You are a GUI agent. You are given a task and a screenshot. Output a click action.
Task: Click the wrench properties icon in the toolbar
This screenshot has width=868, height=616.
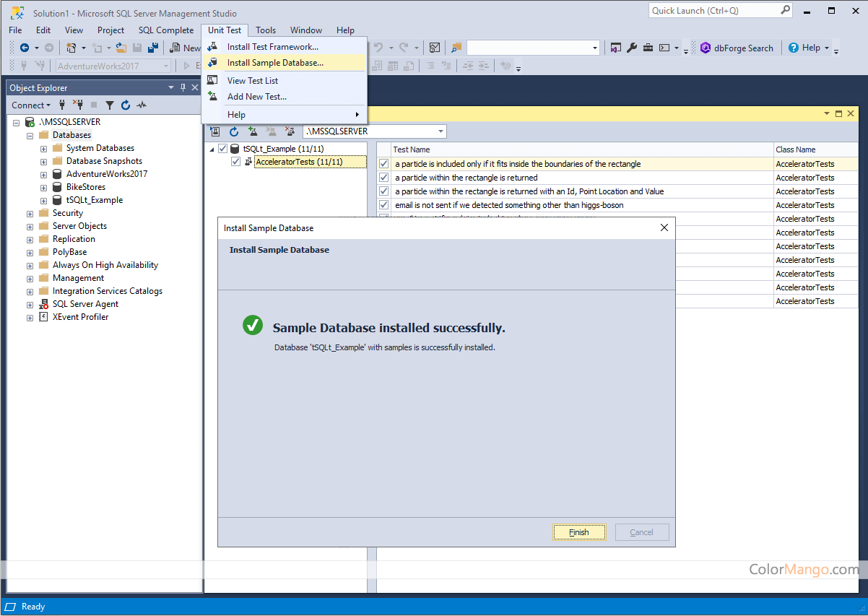[x=632, y=48]
